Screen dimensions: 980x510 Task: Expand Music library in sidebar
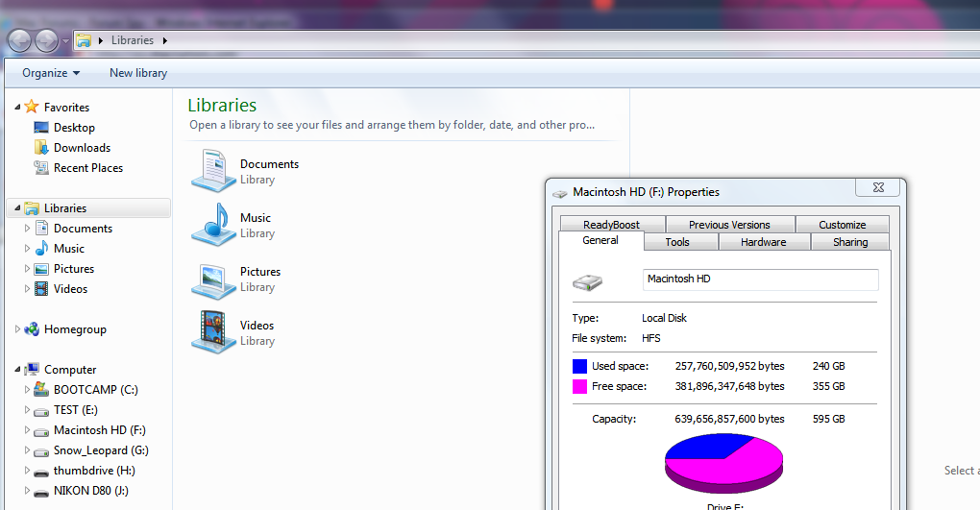[x=27, y=248]
